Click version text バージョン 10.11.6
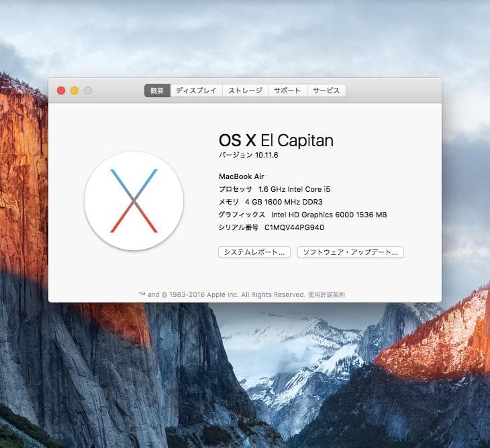 (x=248, y=155)
